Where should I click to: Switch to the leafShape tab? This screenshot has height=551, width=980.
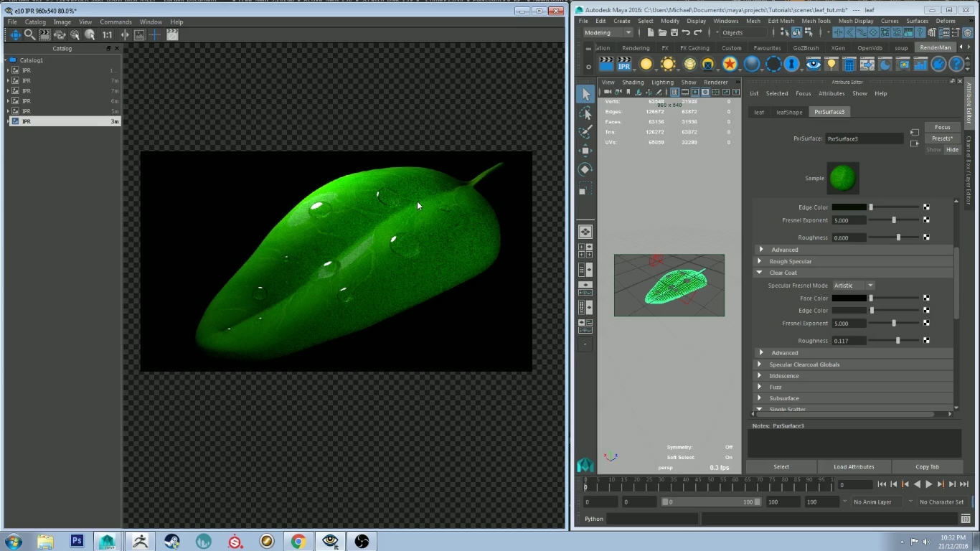coord(789,112)
